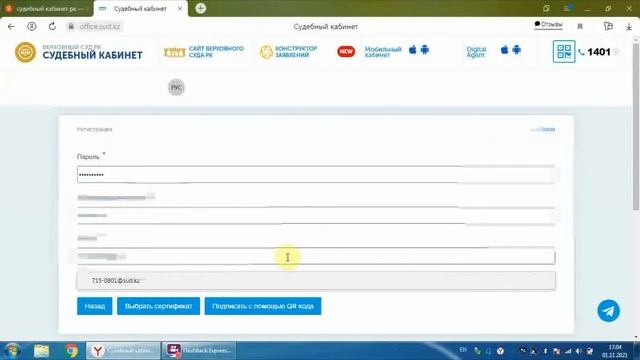Image resolution: width=640 pixels, height=360 pixels.
Task: Open the Отзывы reviews link in toolbar
Action: coord(548,24)
